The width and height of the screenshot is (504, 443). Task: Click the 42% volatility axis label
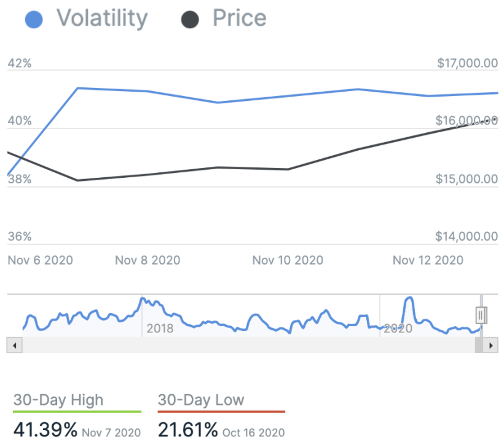(x=19, y=63)
